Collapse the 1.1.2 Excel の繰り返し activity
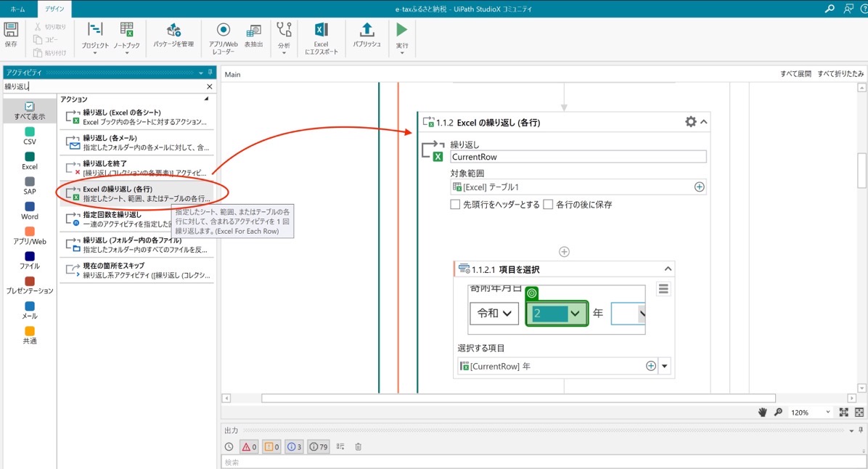868x469 pixels. pos(703,122)
